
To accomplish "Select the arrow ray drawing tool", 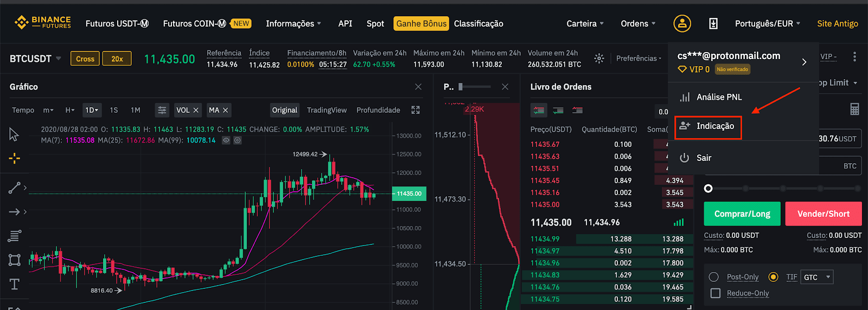I will click(x=15, y=211).
